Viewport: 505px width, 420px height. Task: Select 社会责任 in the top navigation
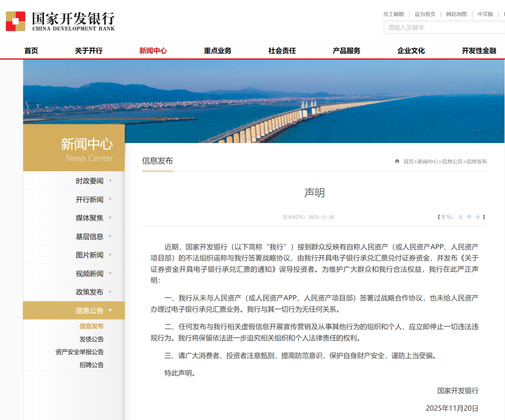[282, 50]
